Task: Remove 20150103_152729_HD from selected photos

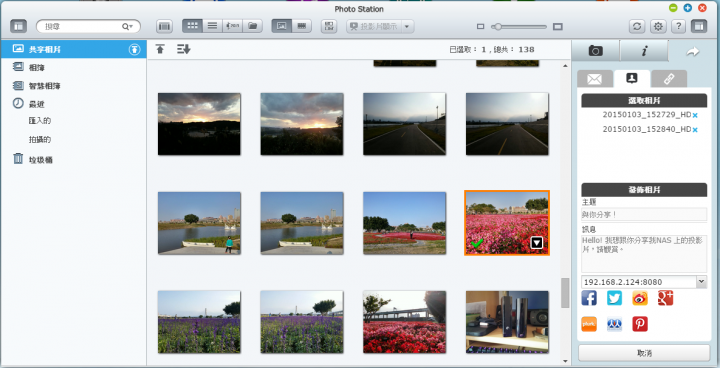Action: pos(695,115)
